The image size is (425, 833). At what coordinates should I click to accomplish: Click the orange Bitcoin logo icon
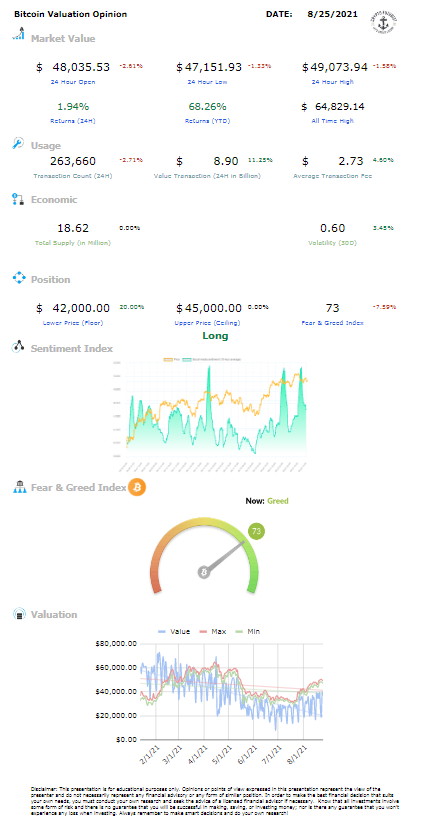point(137,487)
